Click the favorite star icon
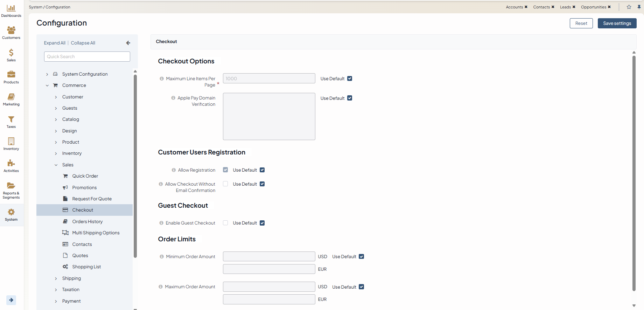Image resolution: width=644 pixels, height=310 pixels. [x=629, y=7]
